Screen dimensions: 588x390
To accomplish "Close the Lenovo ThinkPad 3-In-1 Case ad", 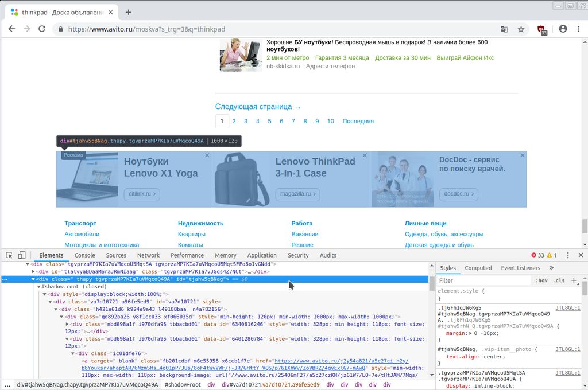I will 365,155.
